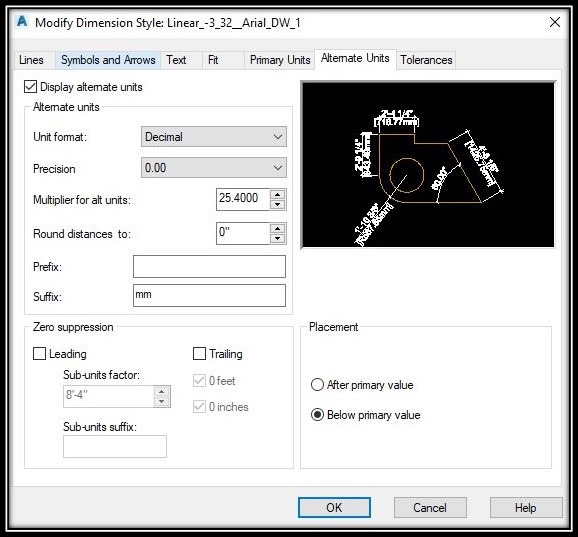Image resolution: width=578 pixels, height=537 pixels.
Task: Expand the Precision dropdown
Action: 214,168
